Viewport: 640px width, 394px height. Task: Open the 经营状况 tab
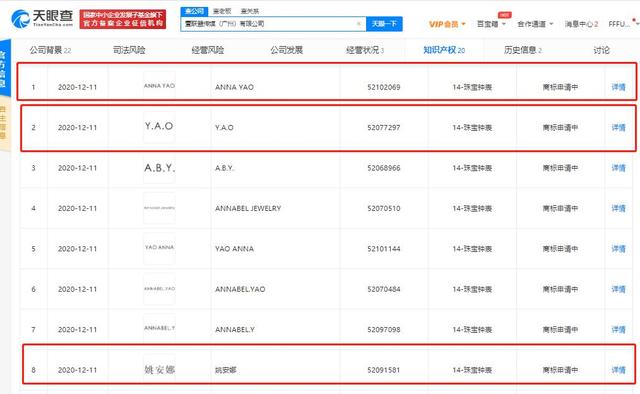tap(365, 50)
